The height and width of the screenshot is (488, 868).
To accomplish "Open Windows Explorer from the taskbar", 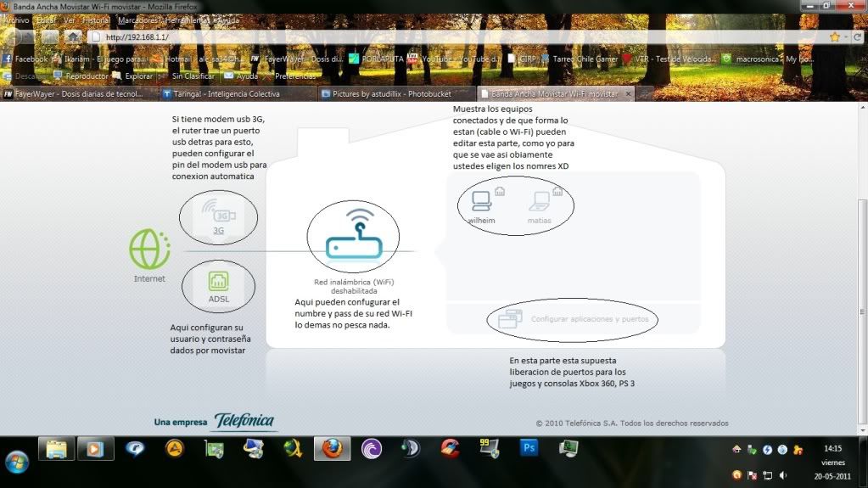I will click(56, 449).
